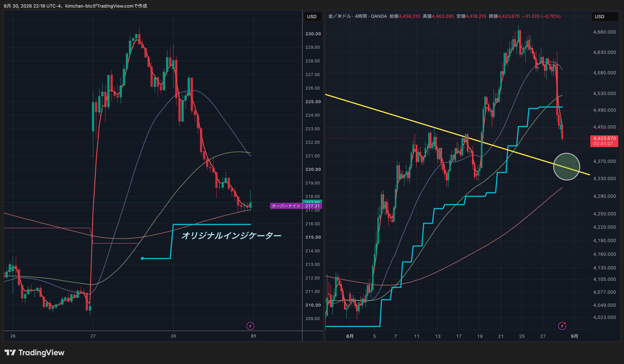Click date 25 on gold chart time axis
624x364 pixels.
(x=522, y=336)
